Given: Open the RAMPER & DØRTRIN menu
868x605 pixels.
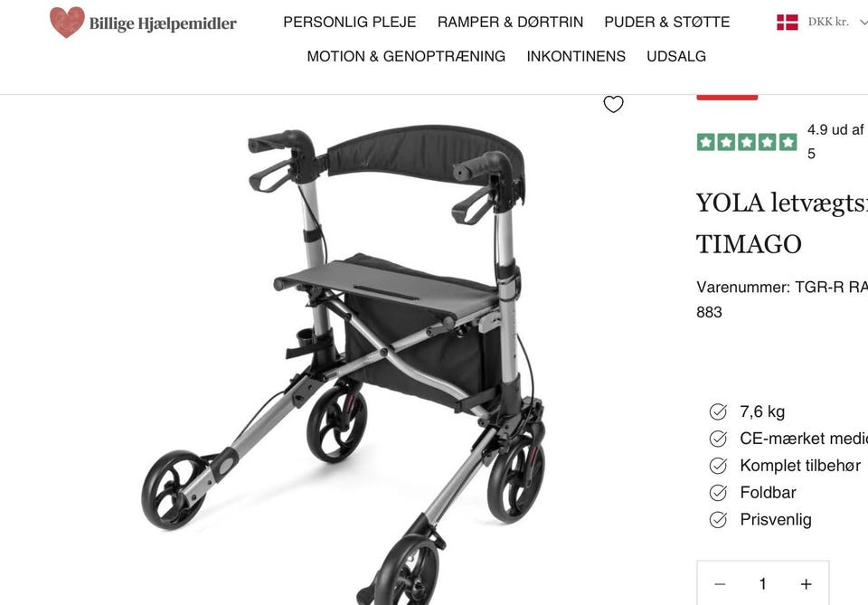Looking at the screenshot, I should click(510, 22).
